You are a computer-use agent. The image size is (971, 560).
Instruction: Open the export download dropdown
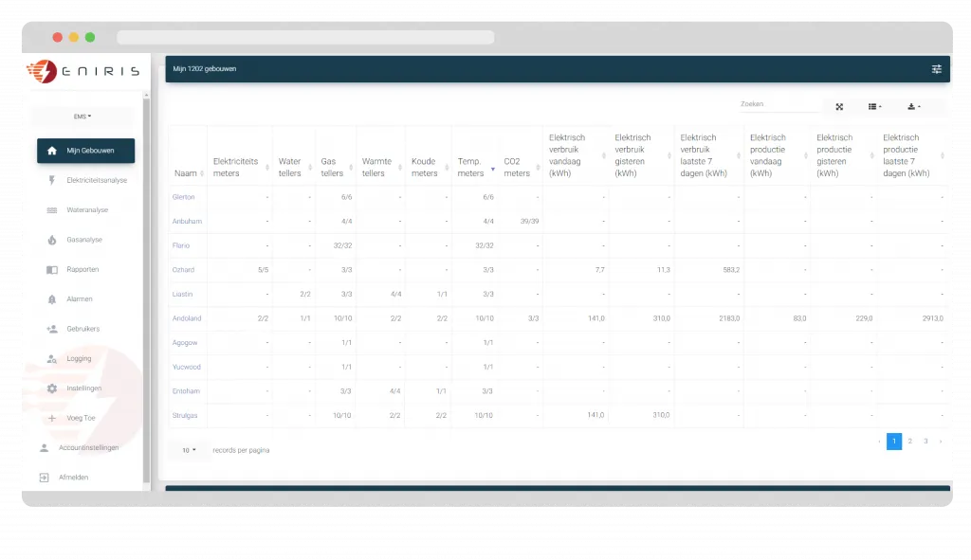click(913, 106)
